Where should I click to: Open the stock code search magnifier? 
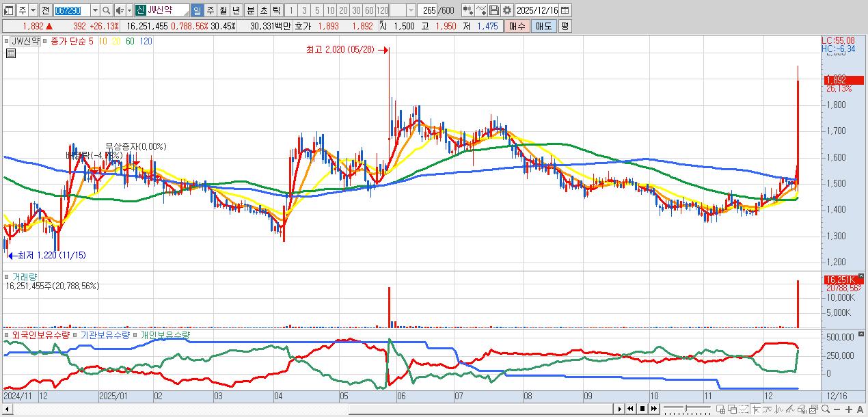pos(107,10)
